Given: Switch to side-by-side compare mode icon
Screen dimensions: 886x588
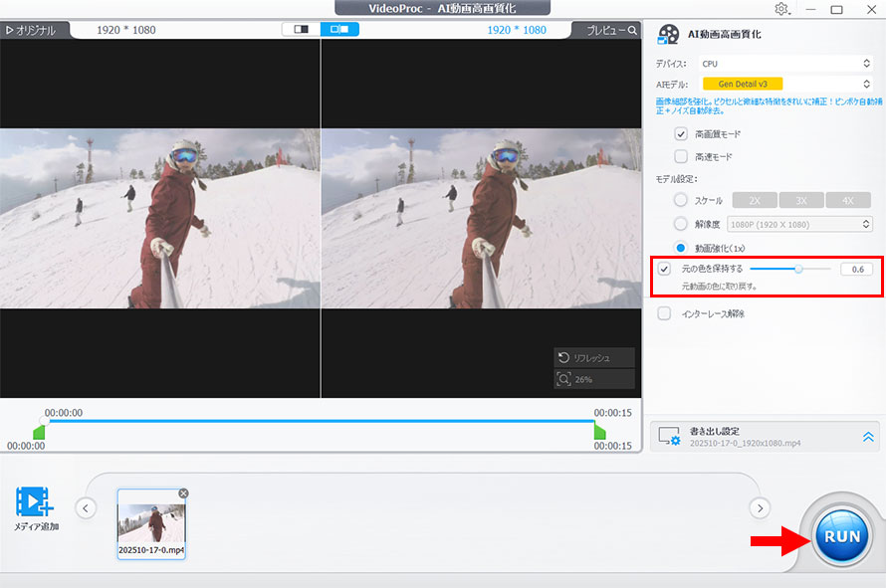Looking at the screenshot, I should pos(339,30).
